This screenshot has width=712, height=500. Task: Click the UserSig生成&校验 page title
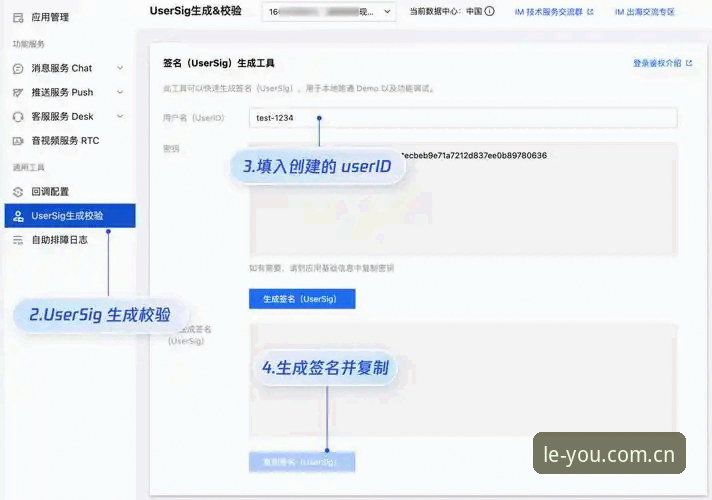coord(196,11)
